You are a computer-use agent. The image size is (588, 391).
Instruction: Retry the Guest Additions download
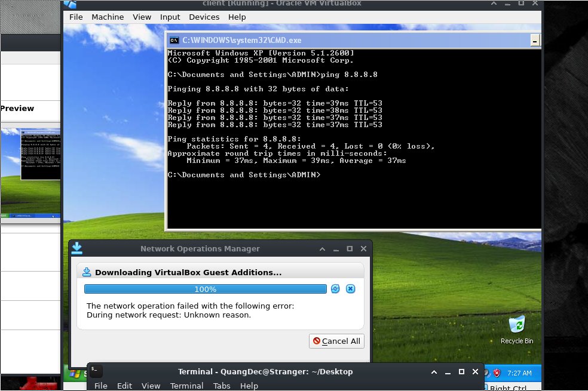[335, 289]
